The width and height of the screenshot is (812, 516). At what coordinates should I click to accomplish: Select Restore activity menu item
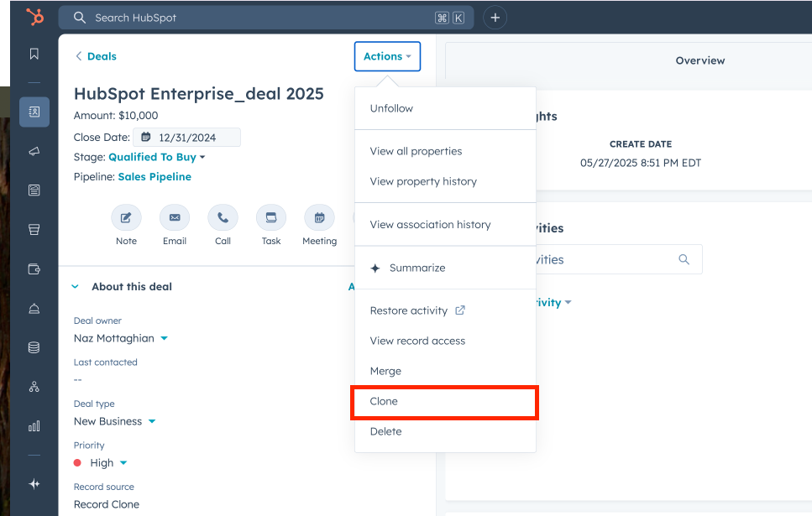(x=445, y=310)
